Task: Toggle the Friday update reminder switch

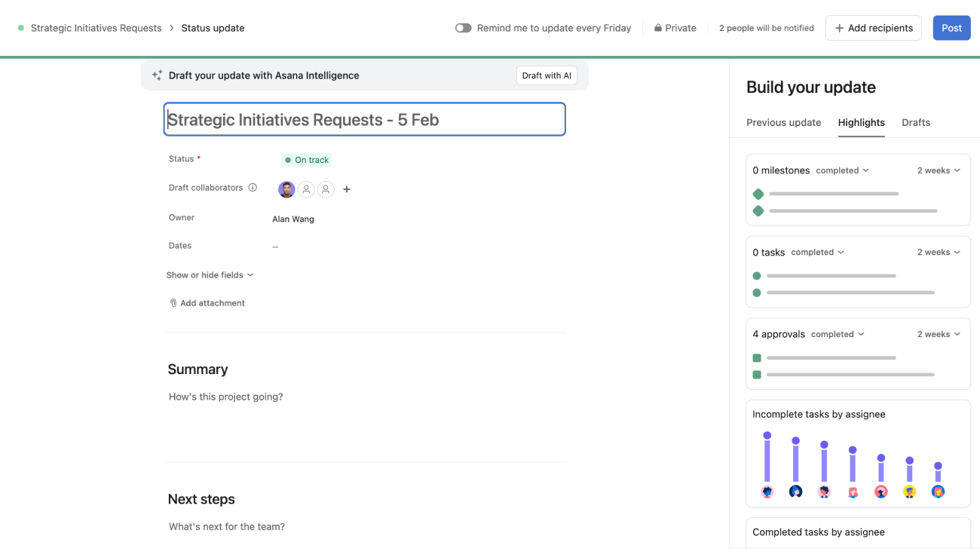Action: [x=463, y=28]
